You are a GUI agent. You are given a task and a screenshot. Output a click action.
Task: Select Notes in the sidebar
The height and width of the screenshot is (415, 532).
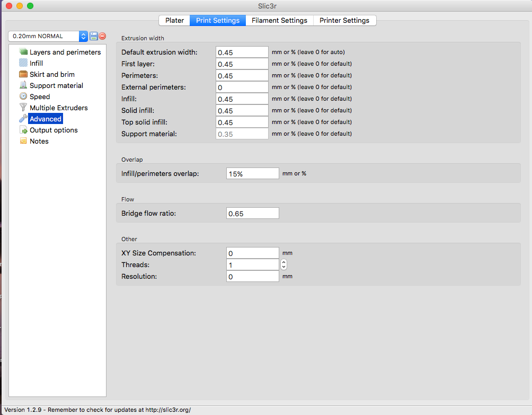(x=39, y=141)
